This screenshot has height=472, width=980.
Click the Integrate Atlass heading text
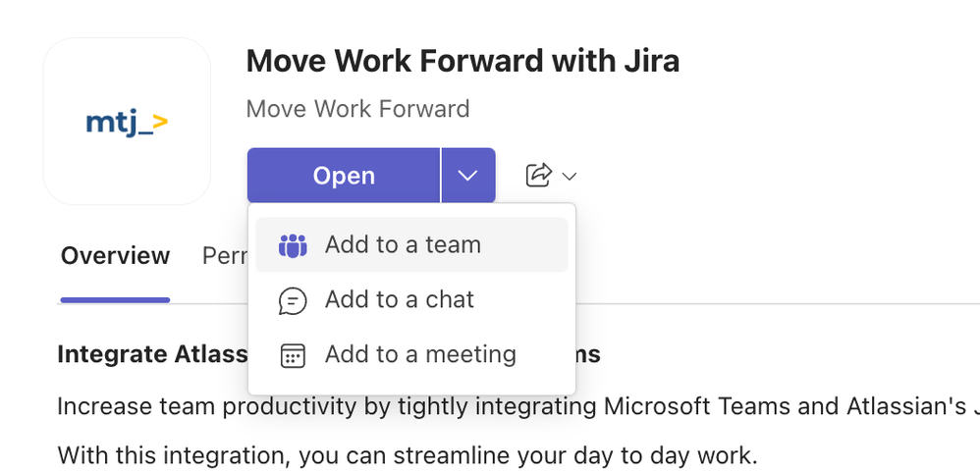click(152, 354)
